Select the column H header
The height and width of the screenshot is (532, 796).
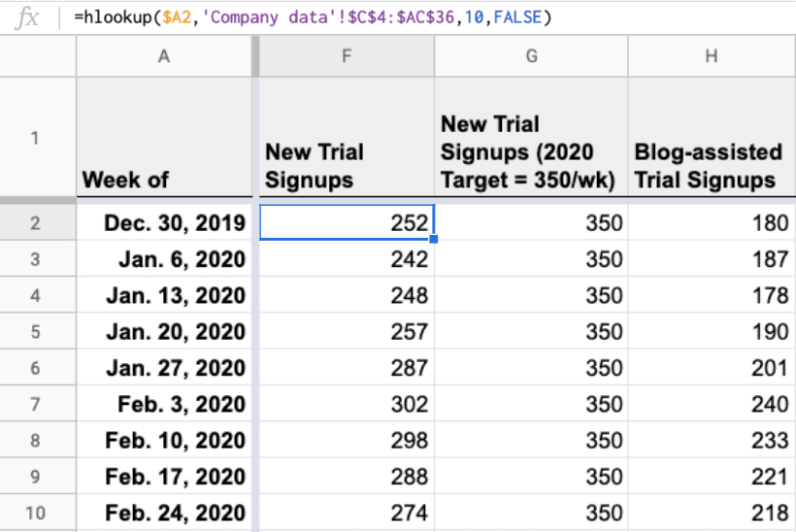click(712, 57)
